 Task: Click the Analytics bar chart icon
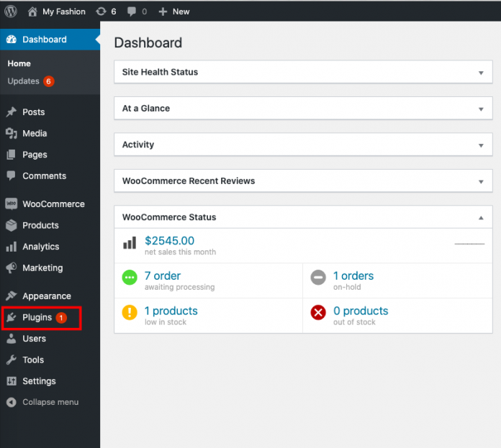[x=11, y=247]
